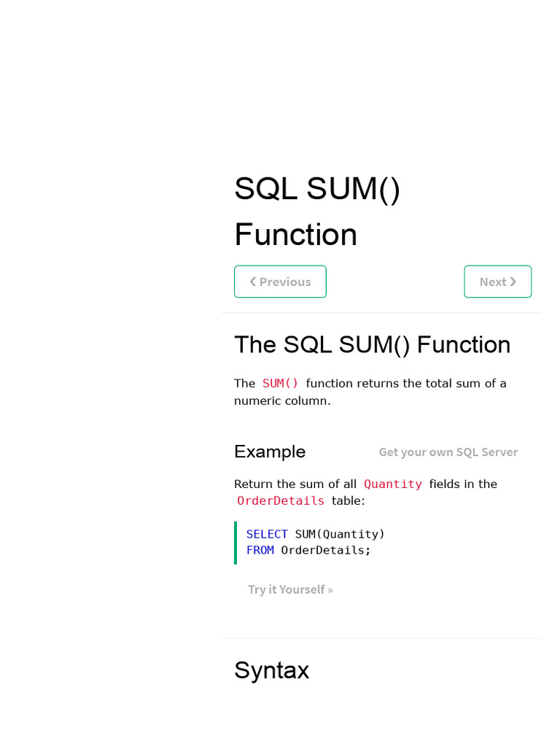Image resolution: width=560 pixels, height=747 pixels.
Task: Click the SQL SUM() Function page title
Action: (317, 212)
